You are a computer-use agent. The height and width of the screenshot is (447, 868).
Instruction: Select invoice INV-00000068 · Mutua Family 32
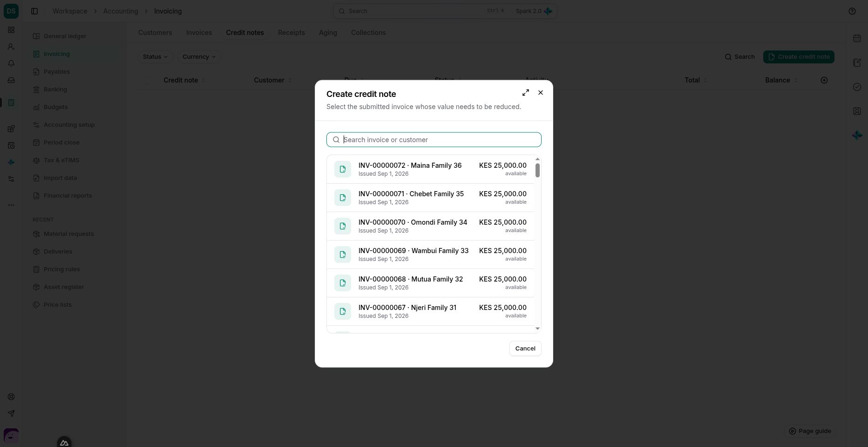(430, 283)
